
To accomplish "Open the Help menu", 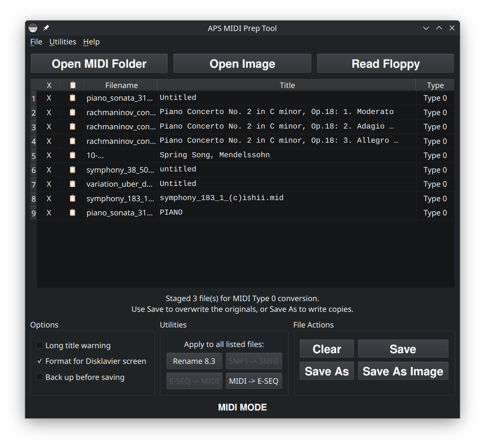I will (x=91, y=42).
